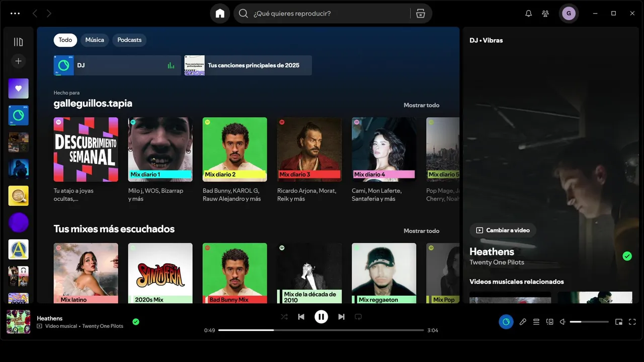Open the Mix latino card
The width and height of the screenshot is (644, 362).
point(86,273)
